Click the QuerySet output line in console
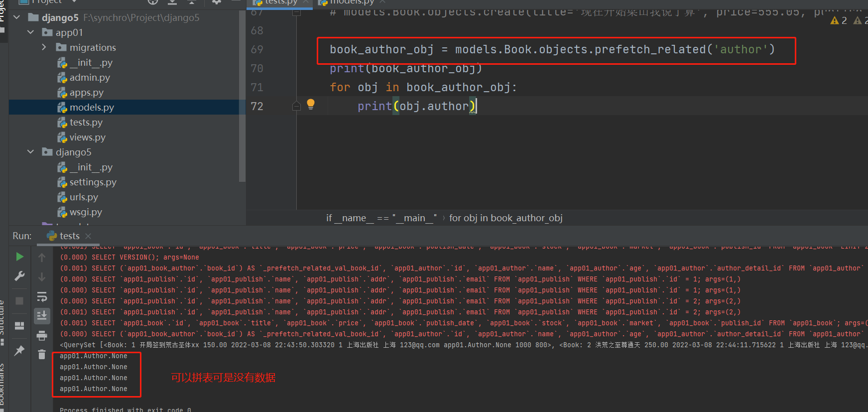This screenshot has height=412, width=868. [463, 345]
